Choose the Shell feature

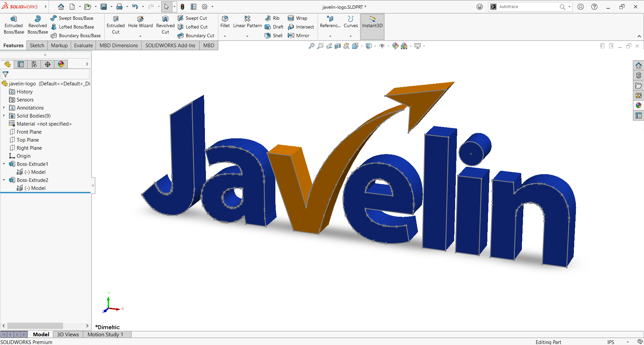click(274, 36)
